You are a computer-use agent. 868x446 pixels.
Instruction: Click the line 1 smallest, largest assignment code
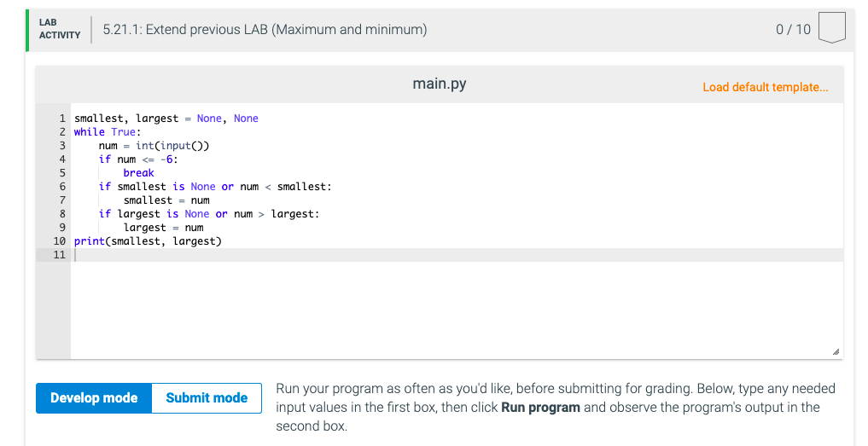coord(166,119)
